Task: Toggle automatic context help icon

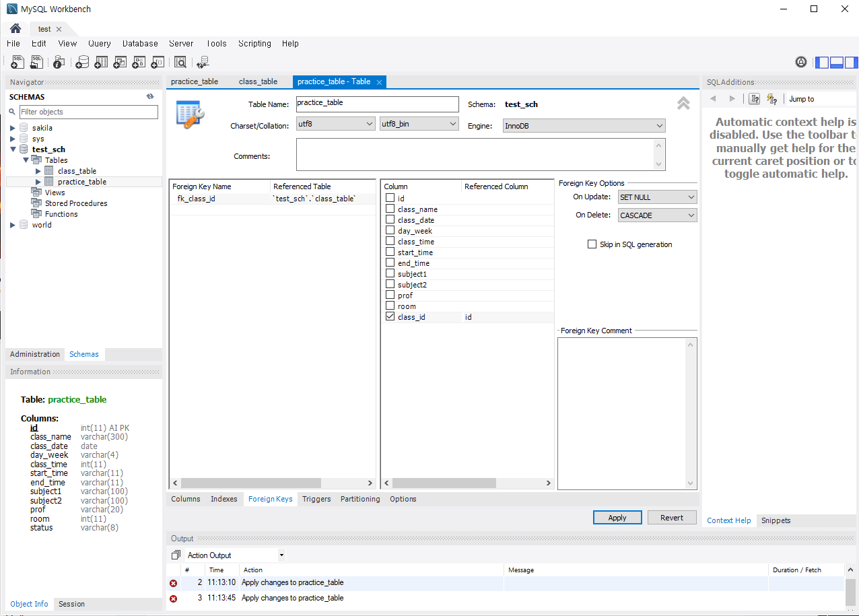Action: click(x=772, y=99)
